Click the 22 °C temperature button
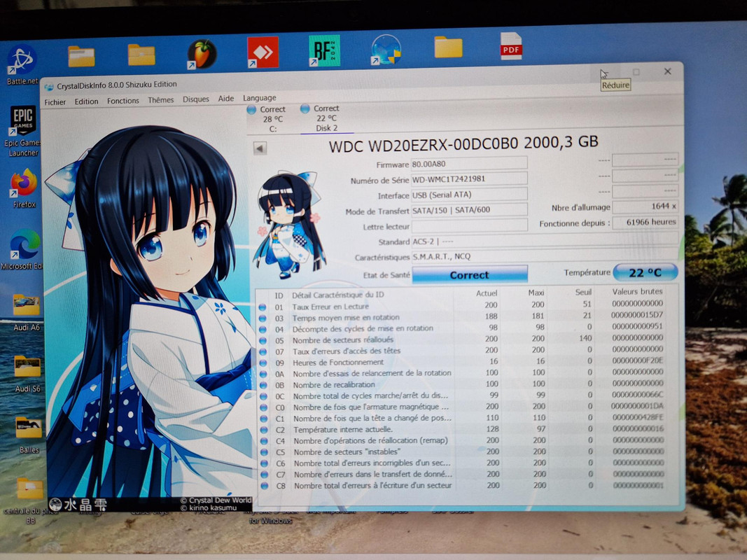 (x=645, y=272)
